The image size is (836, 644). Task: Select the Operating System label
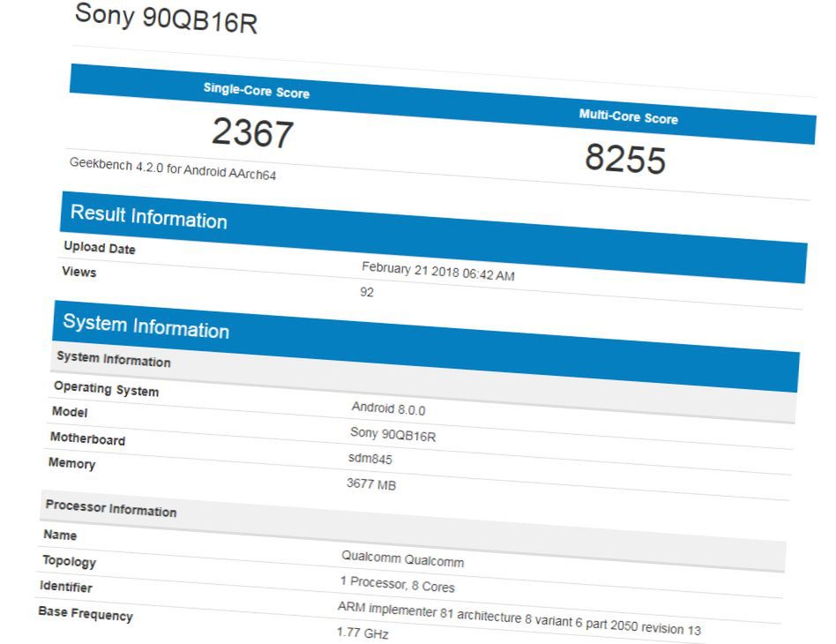pos(106,389)
